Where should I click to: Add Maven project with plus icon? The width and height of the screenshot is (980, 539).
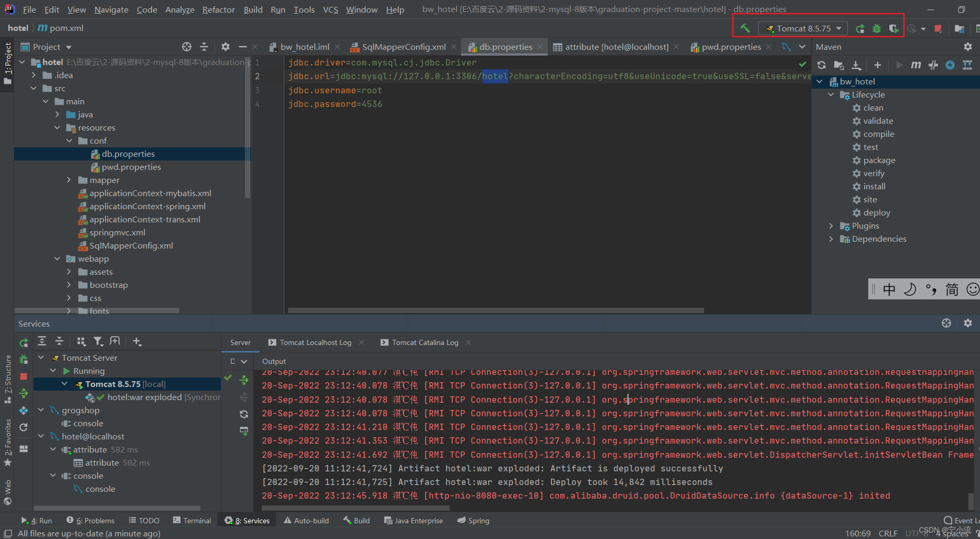click(878, 65)
